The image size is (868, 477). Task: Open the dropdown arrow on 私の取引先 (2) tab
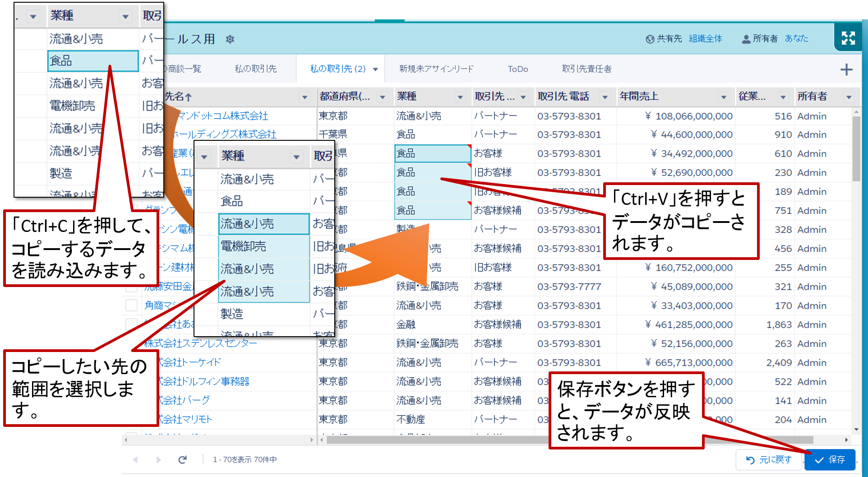point(375,69)
